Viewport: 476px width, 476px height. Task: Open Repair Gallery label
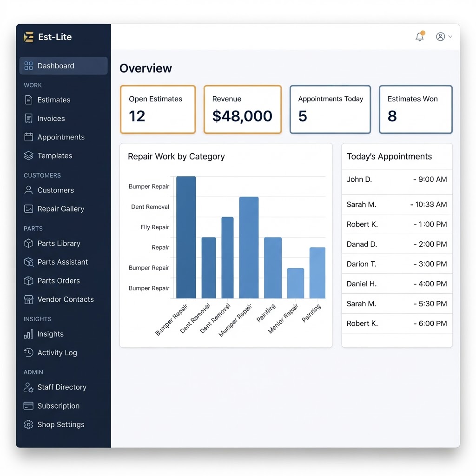click(x=61, y=209)
